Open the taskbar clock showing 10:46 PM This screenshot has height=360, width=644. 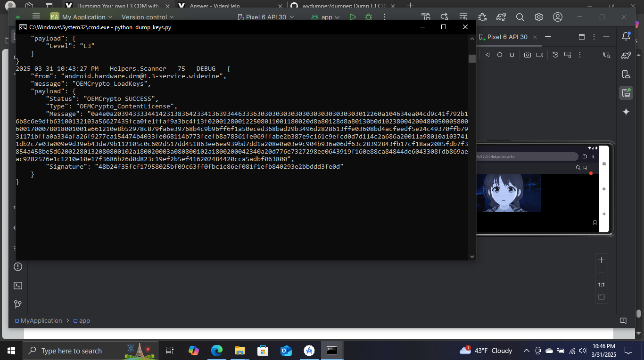click(x=603, y=351)
